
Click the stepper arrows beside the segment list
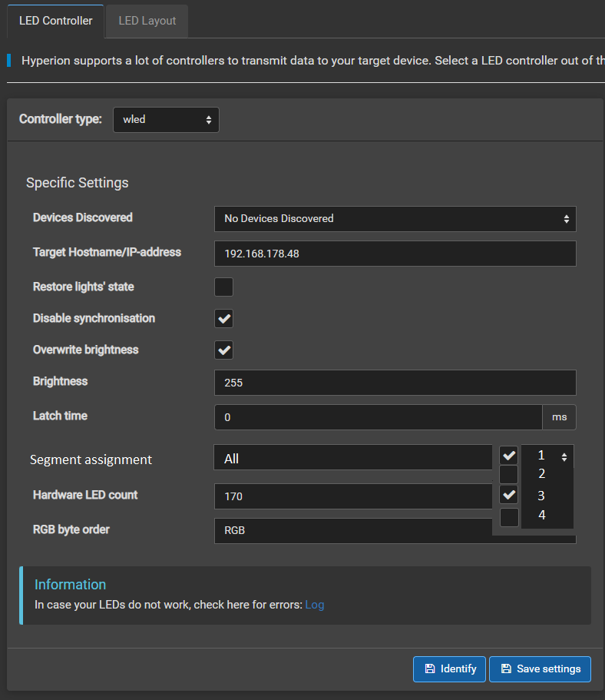[564, 455]
